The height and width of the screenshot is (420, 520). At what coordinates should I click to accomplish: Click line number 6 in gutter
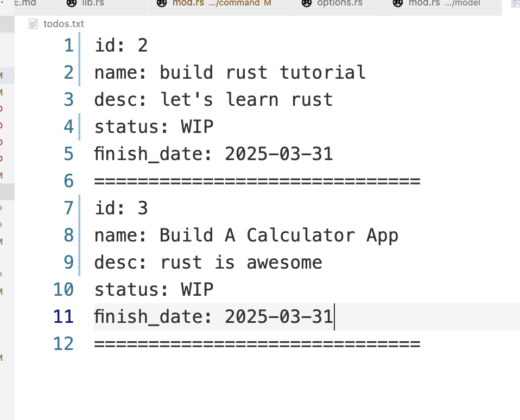pyautogui.click(x=68, y=181)
